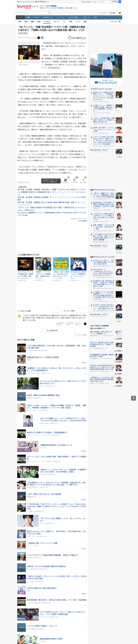
Task: Click the Yahoo! JAPAN news logo
Action: (x=28, y=7)
